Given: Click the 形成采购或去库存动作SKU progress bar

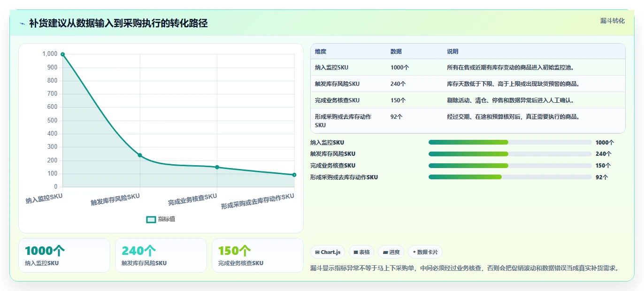Looking at the screenshot, I should 510,177.
